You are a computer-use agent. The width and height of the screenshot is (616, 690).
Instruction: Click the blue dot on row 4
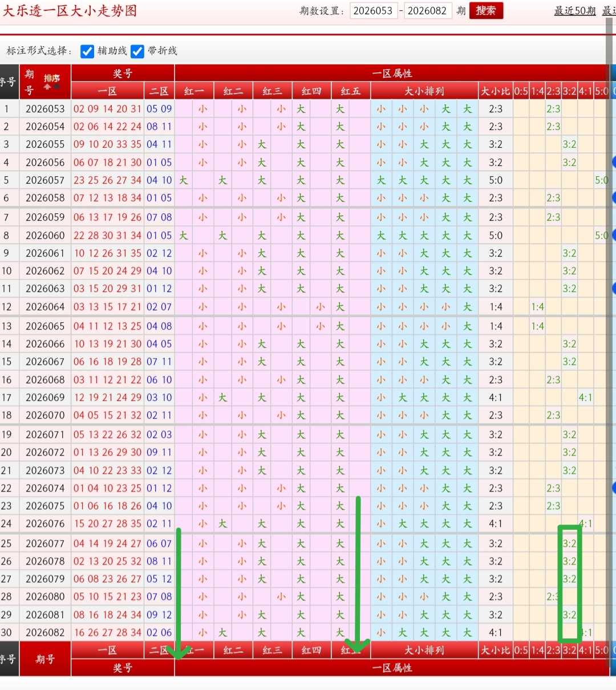[614, 163]
